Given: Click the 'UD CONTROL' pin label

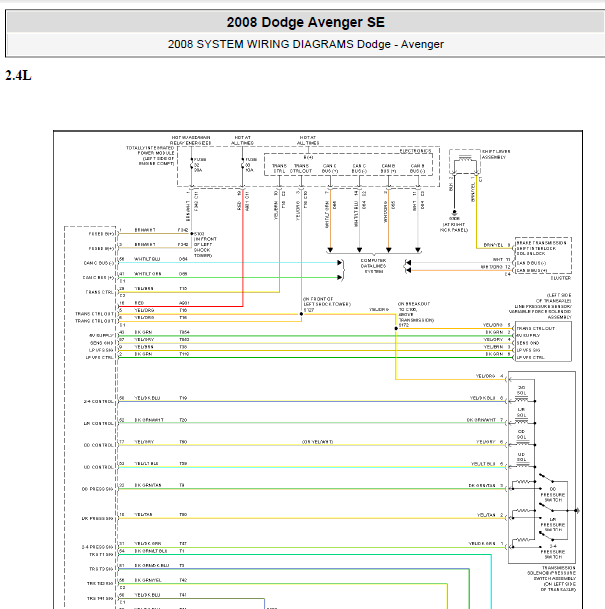Looking at the screenshot, I should (x=99, y=467).
